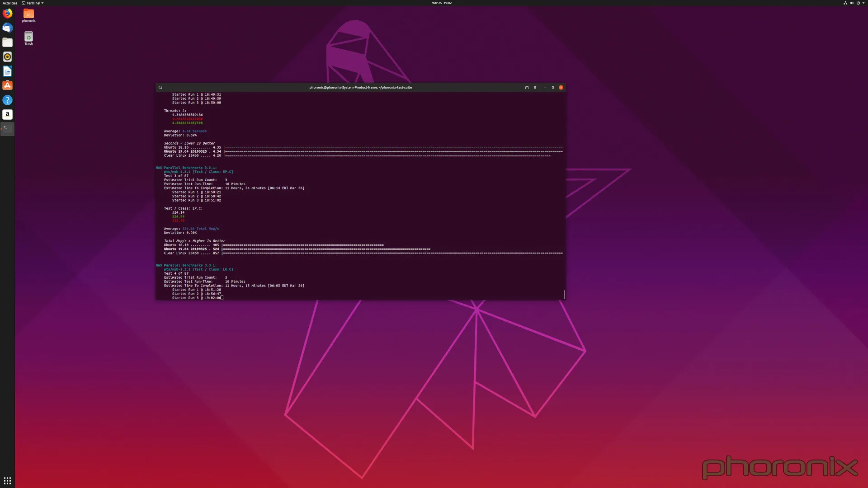Screen dimensions: 868x488
Task: Click the '[Test / Class: LU.C]' heading line
Action: click(x=198, y=269)
